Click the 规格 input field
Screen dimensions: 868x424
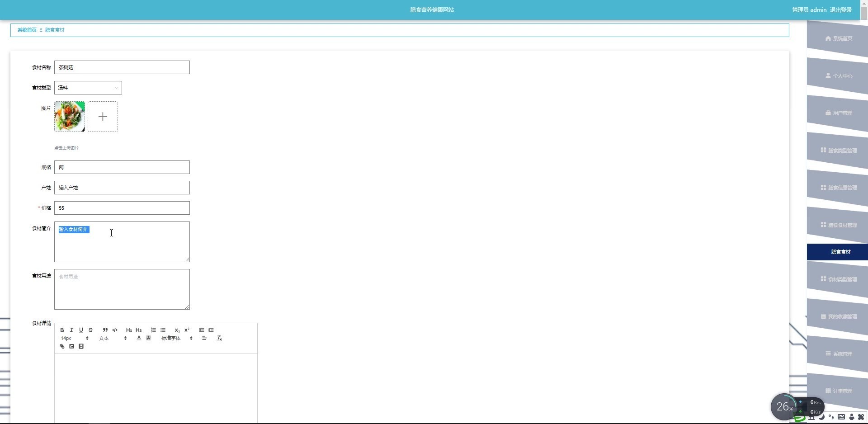[122, 167]
